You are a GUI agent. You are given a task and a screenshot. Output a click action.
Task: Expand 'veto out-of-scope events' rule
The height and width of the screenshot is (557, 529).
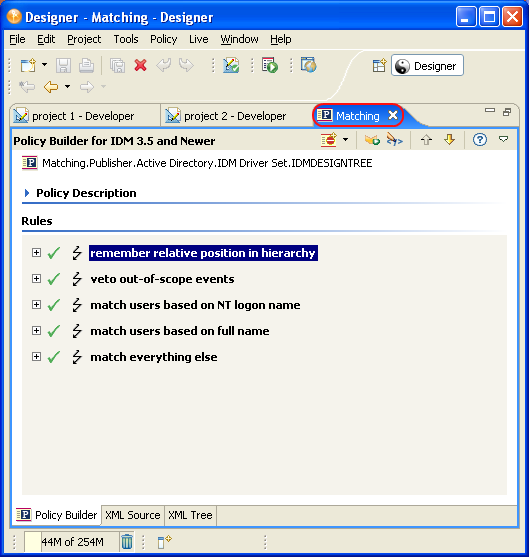coord(36,278)
